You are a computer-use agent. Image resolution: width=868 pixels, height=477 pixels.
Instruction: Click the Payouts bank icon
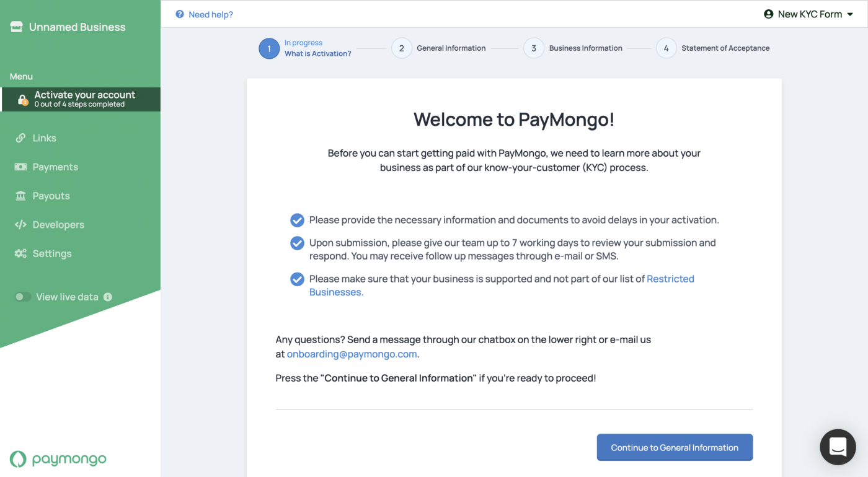point(20,196)
